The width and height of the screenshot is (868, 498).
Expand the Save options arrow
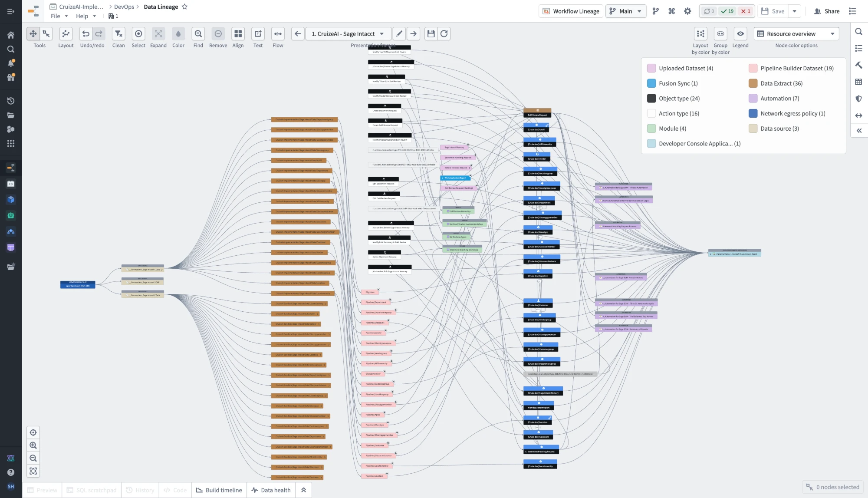(795, 11)
